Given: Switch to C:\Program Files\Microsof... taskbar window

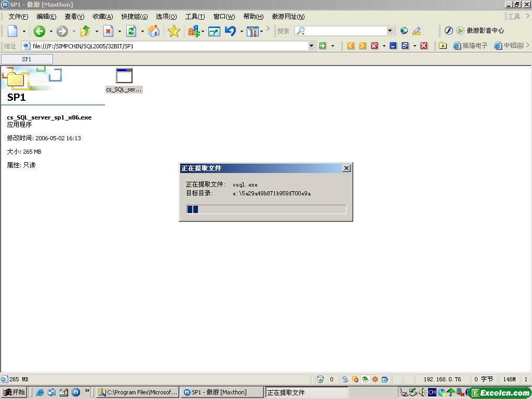Looking at the screenshot, I should click(137, 392).
